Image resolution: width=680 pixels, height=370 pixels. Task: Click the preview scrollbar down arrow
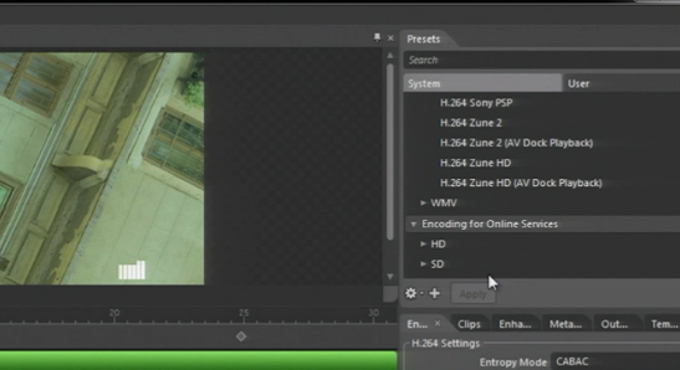click(x=390, y=276)
